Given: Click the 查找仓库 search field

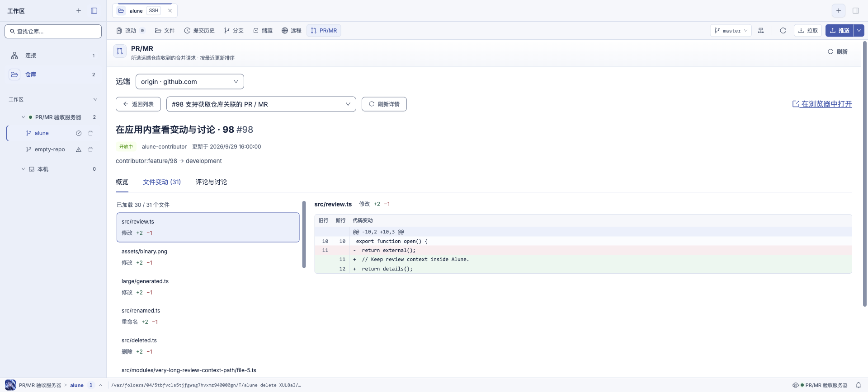Looking at the screenshot, I should 53,31.
